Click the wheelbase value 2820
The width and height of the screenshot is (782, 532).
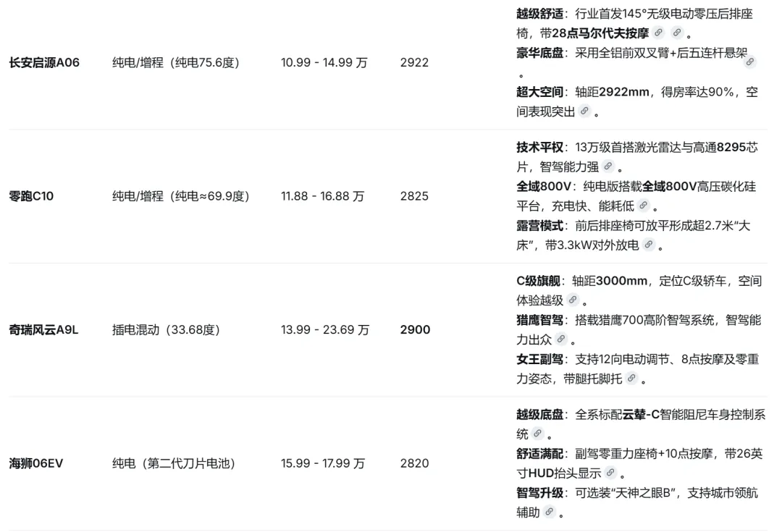coord(414,463)
